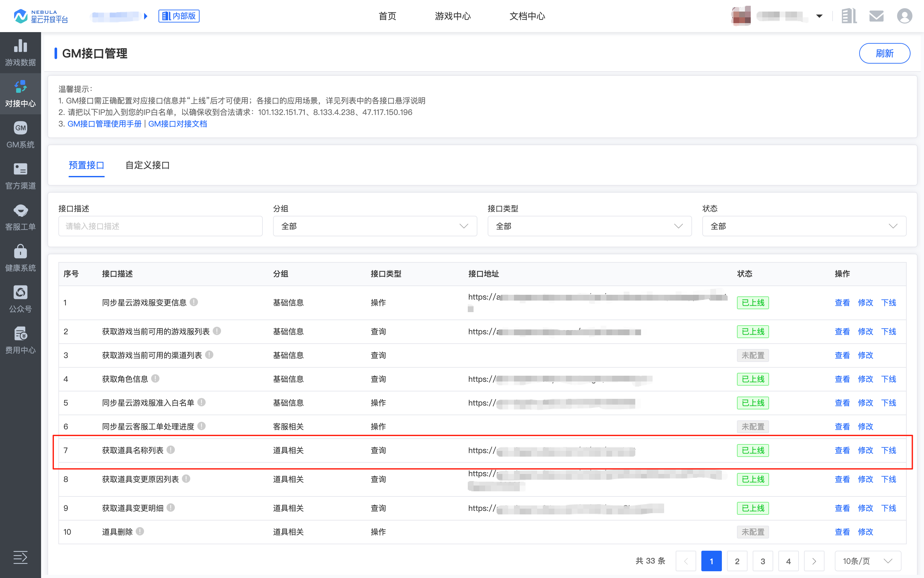Click 已上线 status tag in row 5
The height and width of the screenshot is (578, 924).
[753, 403]
